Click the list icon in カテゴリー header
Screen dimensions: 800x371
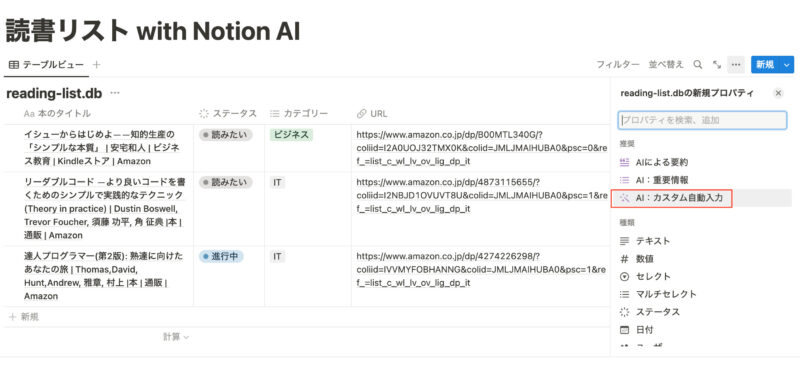[x=274, y=113]
